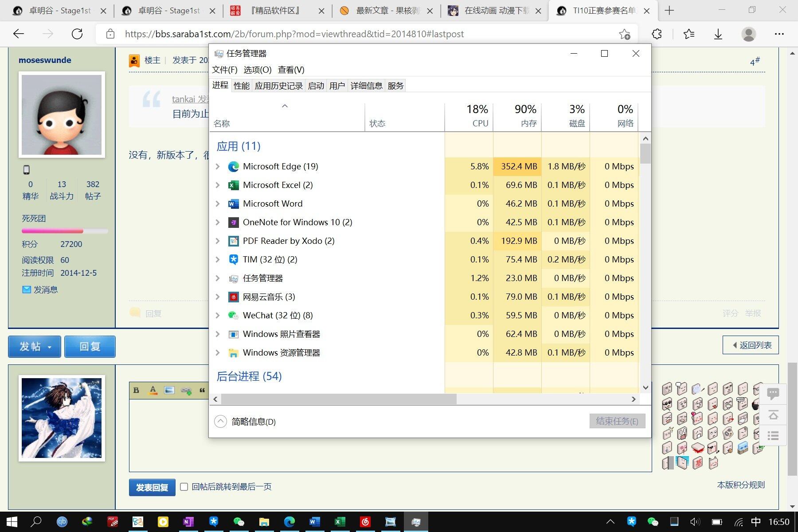This screenshot has width=798, height=532.
Task: Open the 文件(F) menu in Task Manager
Action: 224,70
